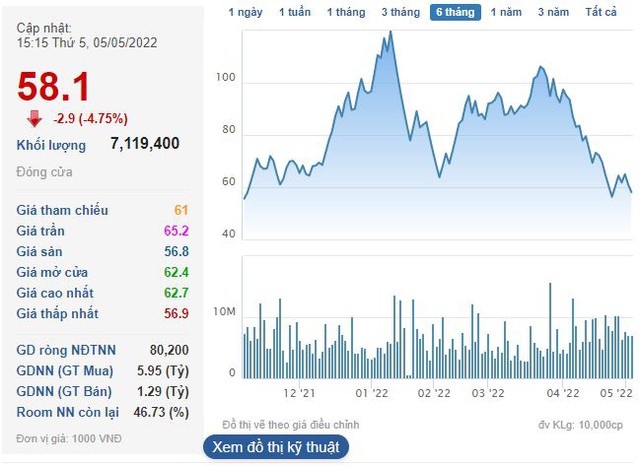Switch to the 3 tháng tab
Screen dimensions: 640x466
[x=400, y=12]
